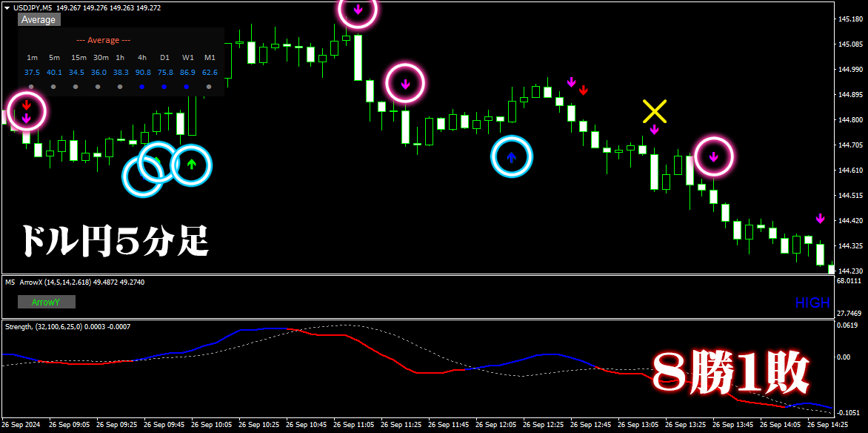Screen dimensions: 868x433
Task: Open the chart menu triangle beside USDJPY,M5
Action: [7, 8]
